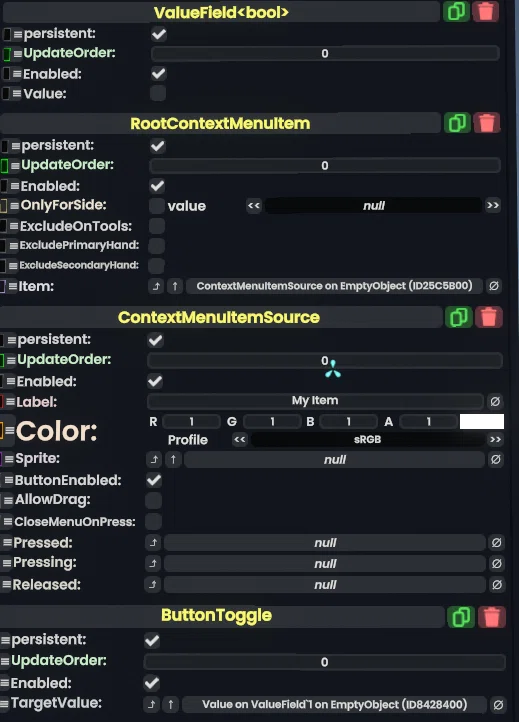
Task: Select the ContextMenuItemSource component header
Action: pos(220,317)
